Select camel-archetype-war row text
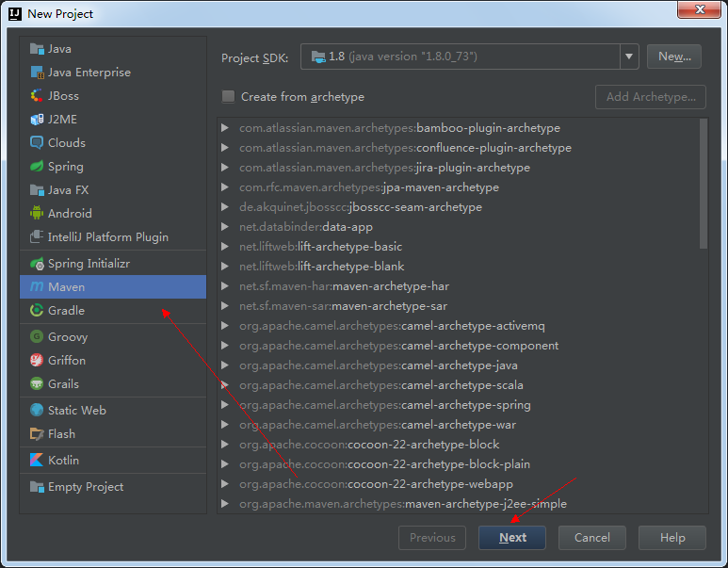 pos(378,425)
